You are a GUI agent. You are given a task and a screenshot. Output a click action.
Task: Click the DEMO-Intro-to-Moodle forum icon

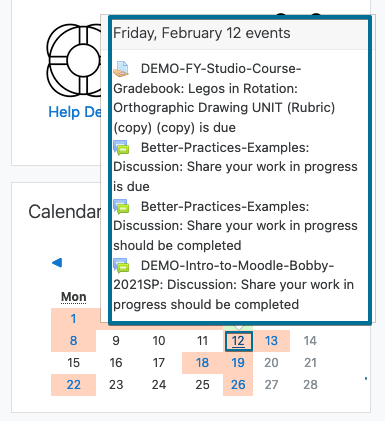121,266
